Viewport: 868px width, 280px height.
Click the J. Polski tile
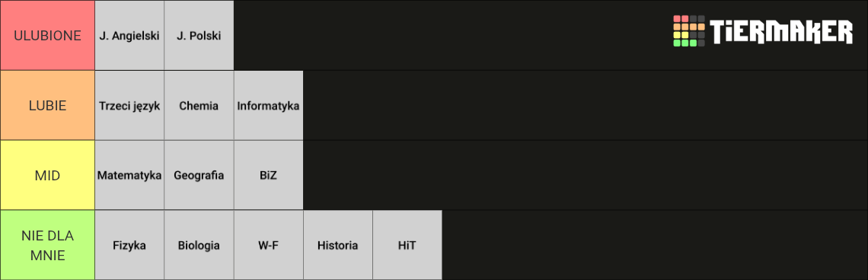pyautogui.click(x=199, y=36)
